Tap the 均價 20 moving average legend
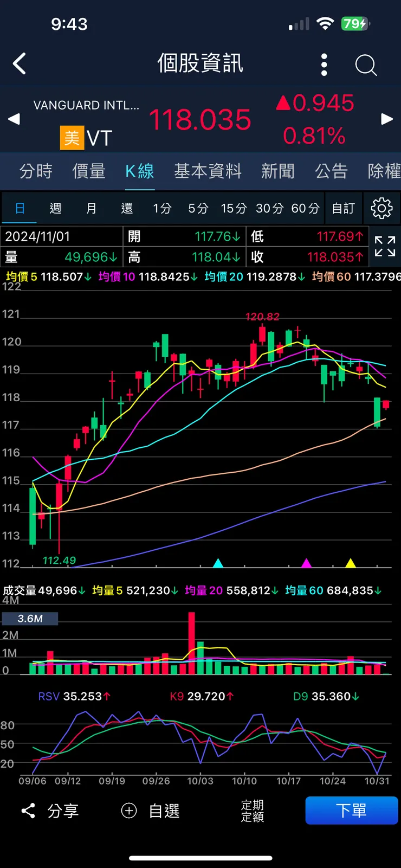This screenshot has height=868, width=401. click(x=255, y=277)
